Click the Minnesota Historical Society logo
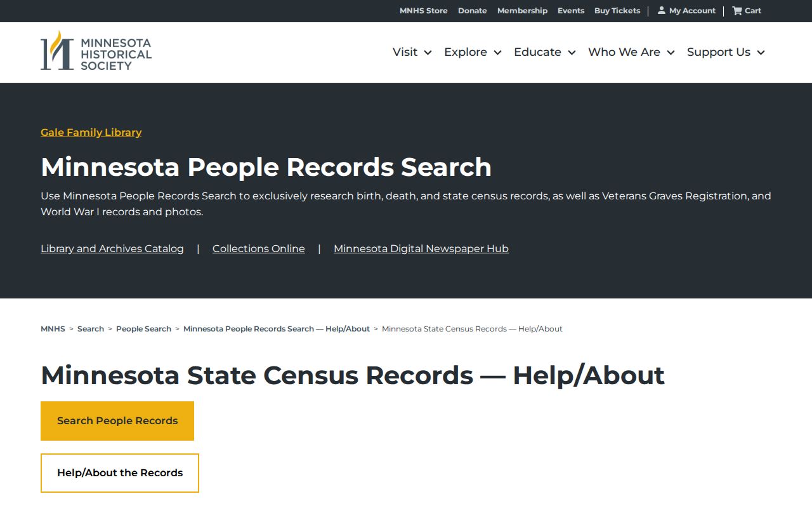This screenshot has height=508, width=812. [96, 51]
